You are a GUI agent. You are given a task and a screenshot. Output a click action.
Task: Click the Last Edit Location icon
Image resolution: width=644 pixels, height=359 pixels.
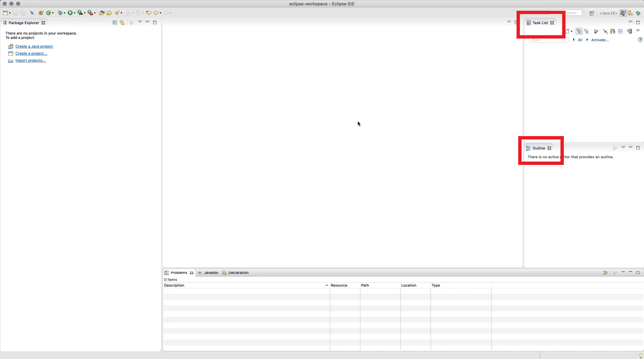149,13
